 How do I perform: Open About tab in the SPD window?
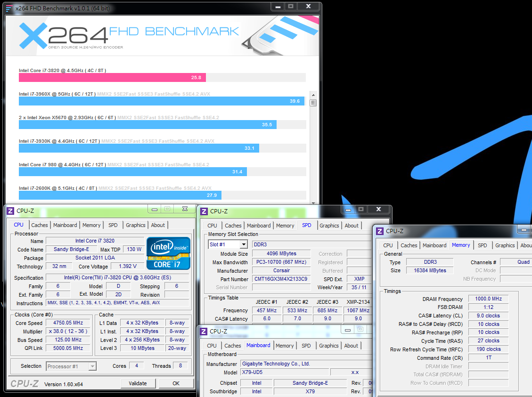[x=352, y=226]
